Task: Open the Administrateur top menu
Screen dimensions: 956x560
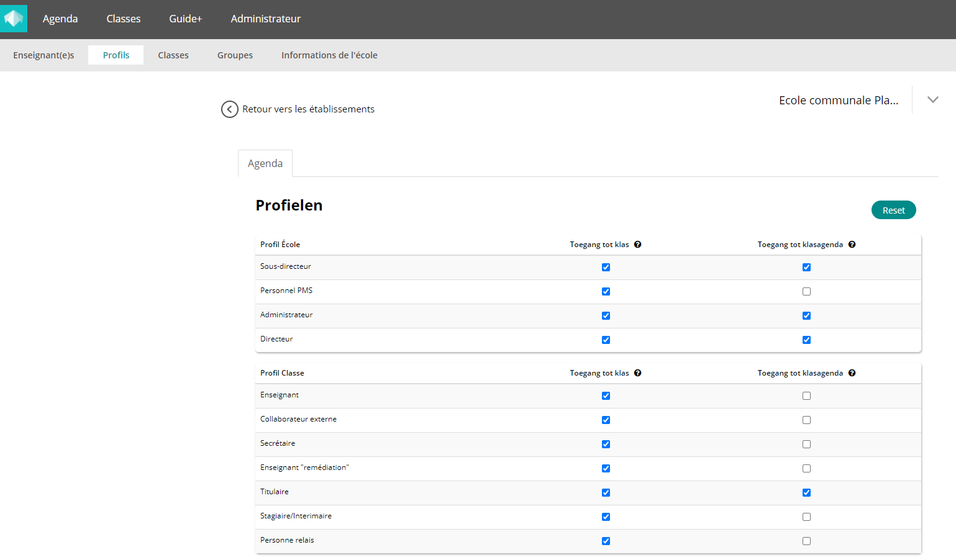Action: pyautogui.click(x=265, y=19)
